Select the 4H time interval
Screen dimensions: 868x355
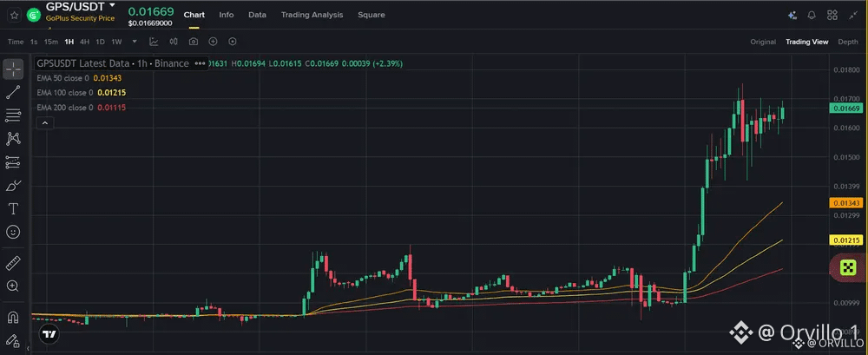tap(85, 42)
